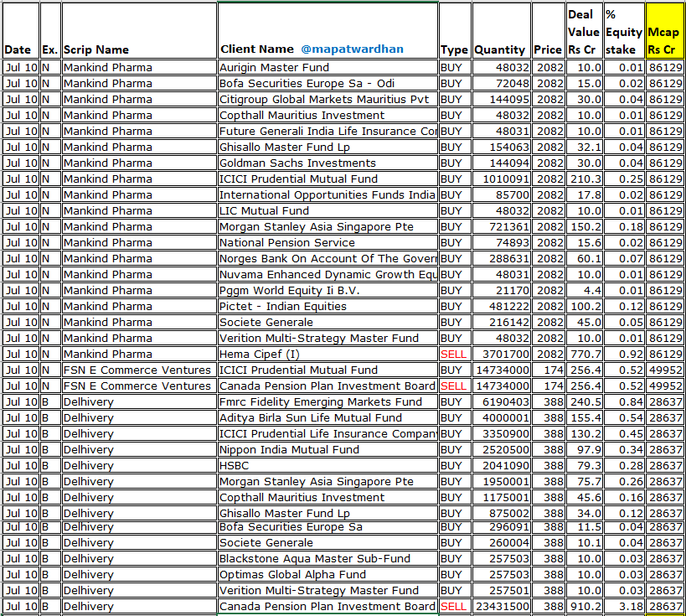
Task: Select the HSBC client cell
Action: pos(328,465)
